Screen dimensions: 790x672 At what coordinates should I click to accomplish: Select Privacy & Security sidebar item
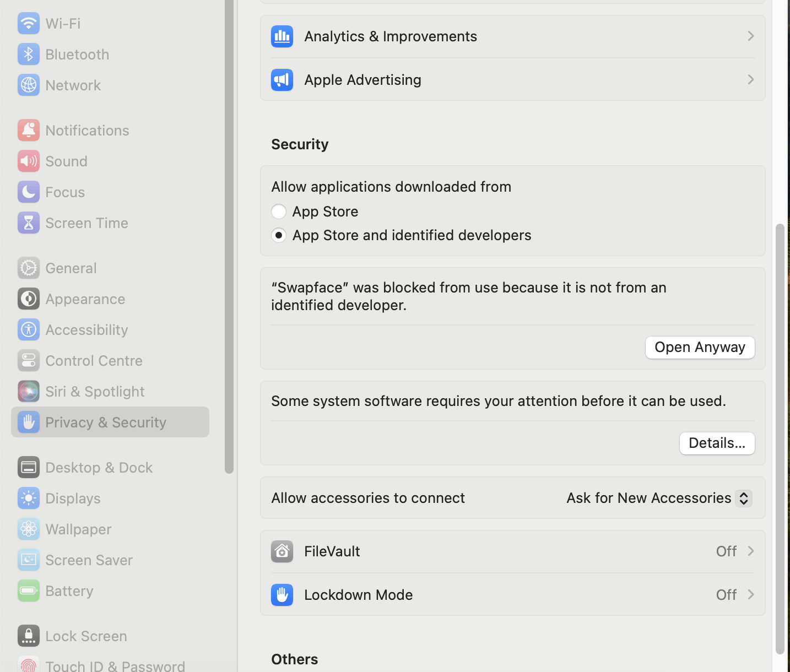(x=110, y=422)
